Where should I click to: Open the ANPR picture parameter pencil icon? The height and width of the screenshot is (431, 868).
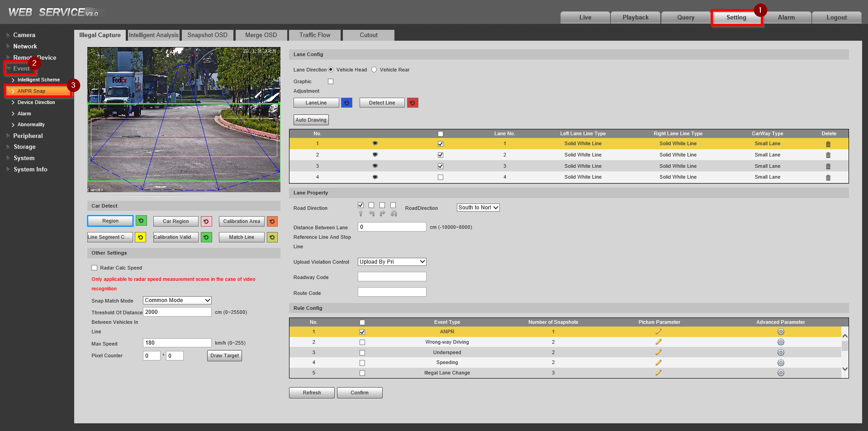[659, 332]
